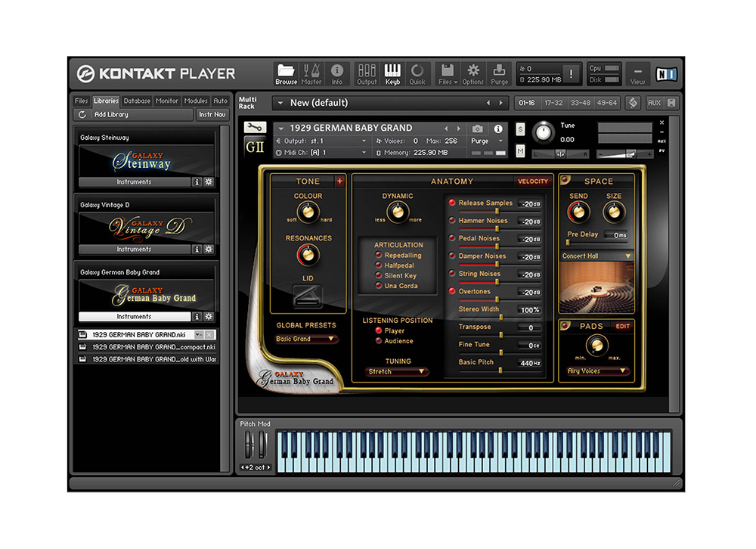Screen dimensions: 756x549
Task: Switch to the Files browser tab
Action: tap(82, 101)
